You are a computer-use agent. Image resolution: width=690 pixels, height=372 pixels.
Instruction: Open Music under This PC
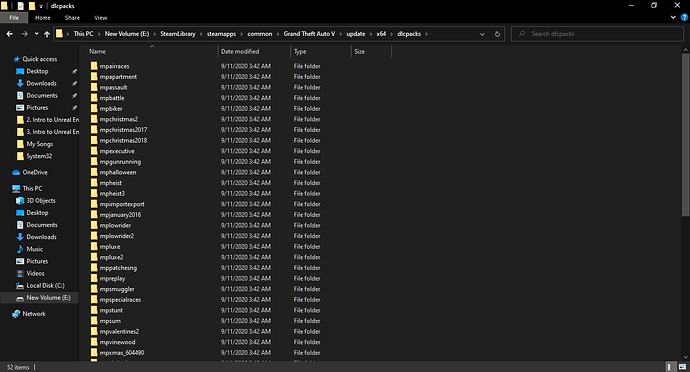pyautogui.click(x=34, y=249)
